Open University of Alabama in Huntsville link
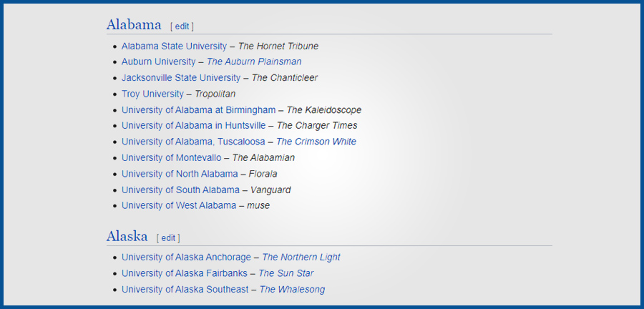Viewport: 644px width, 309px height. tap(193, 126)
